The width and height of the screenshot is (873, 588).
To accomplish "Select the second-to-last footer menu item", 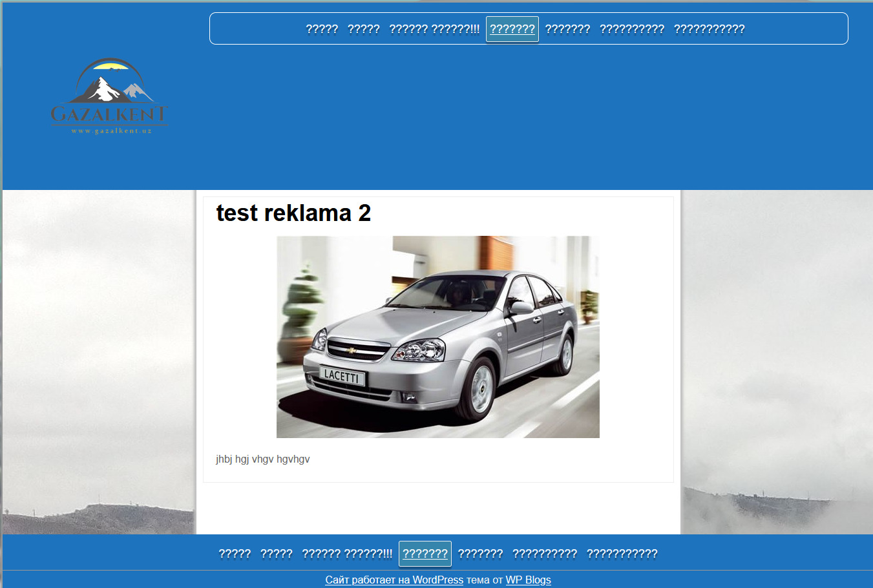I will tap(544, 554).
